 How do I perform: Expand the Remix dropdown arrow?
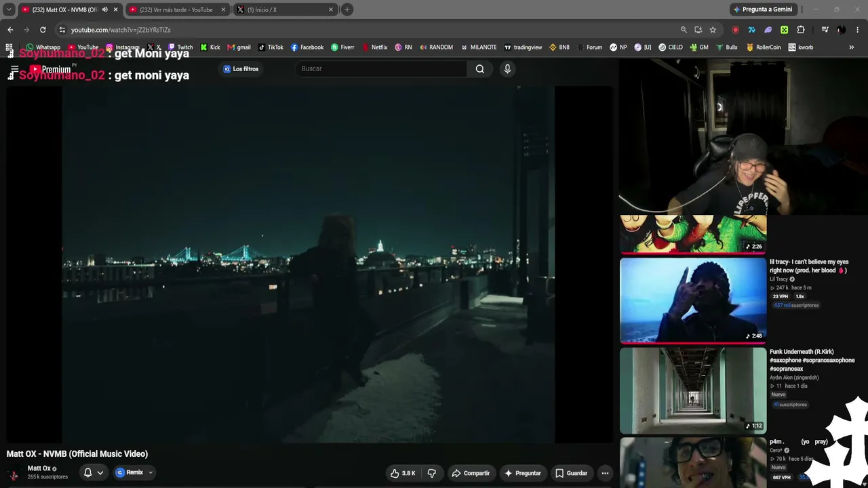point(151,473)
